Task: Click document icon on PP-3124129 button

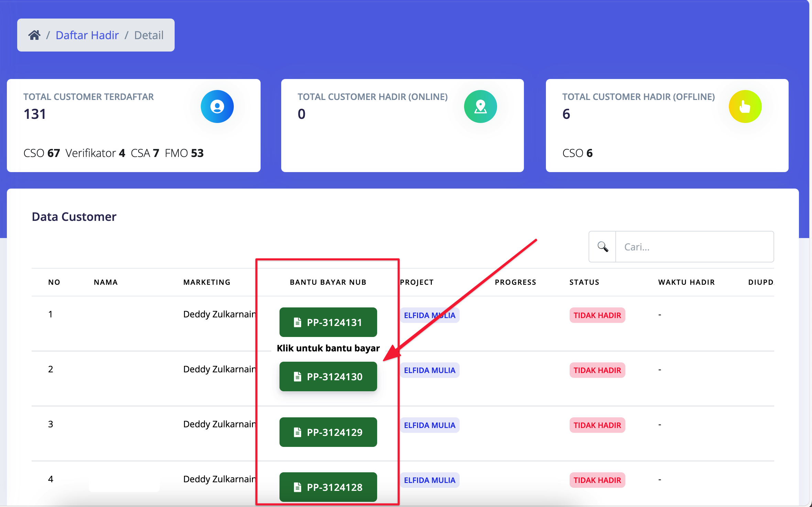Action: (297, 432)
